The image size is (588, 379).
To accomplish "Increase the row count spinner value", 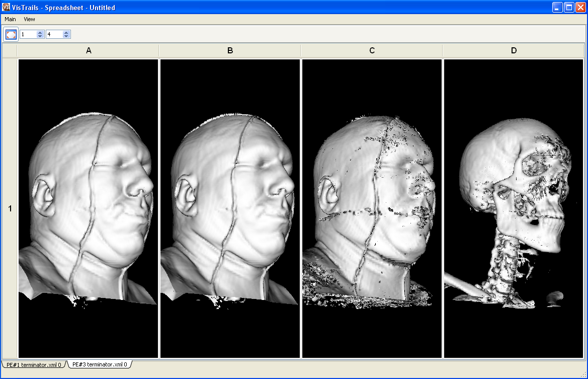I will (40, 32).
